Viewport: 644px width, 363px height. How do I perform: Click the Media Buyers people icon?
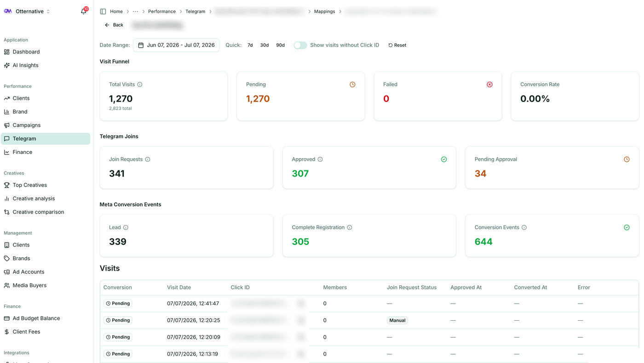click(x=7, y=285)
